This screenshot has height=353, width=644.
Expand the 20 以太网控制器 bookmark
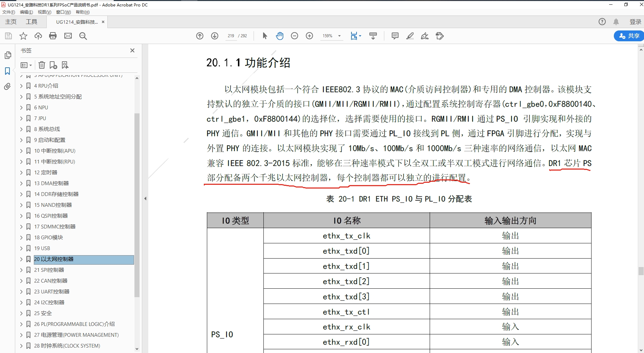point(21,259)
